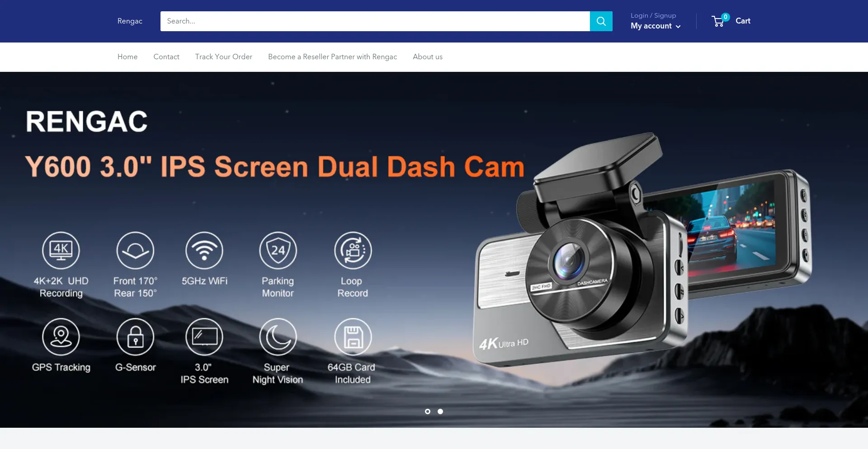Click the GPS Tracking pin icon
868x449 pixels.
61,337
